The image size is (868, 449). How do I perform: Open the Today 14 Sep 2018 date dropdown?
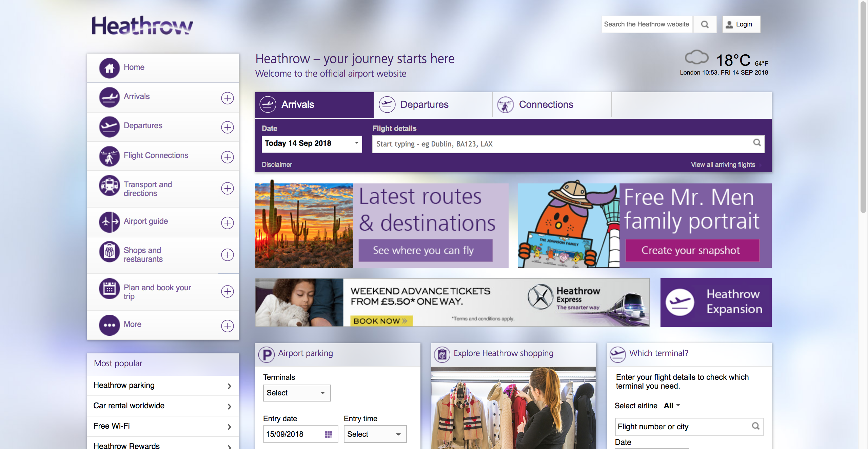pos(312,144)
